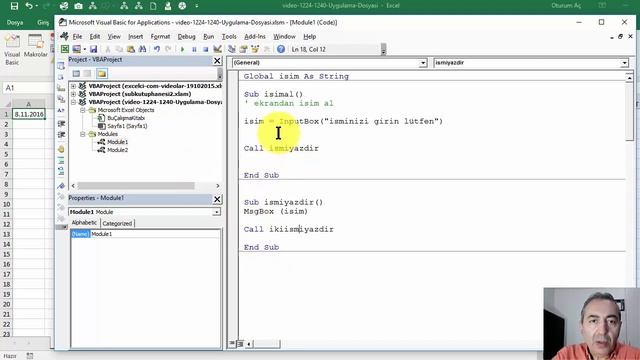The width and height of the screenshot is (640, 360).
Task: Click Toggle Breakpoint hand icon in side toolbar
Action: pyautogui.click(x=61, y=149)
